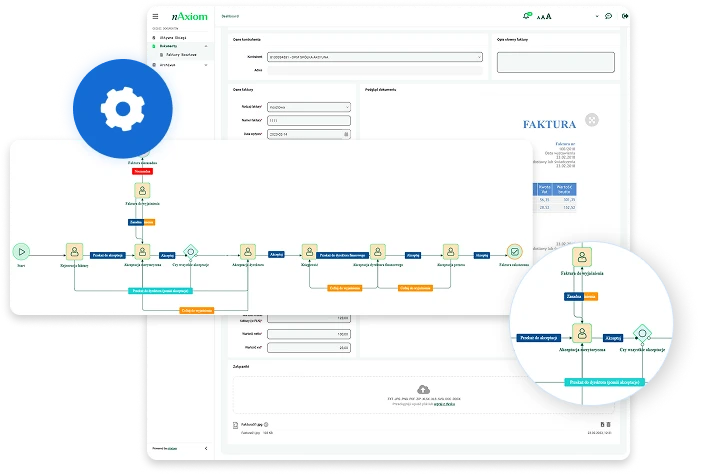Viewport: 702px width, 474px height.
Task: Collapse the sidebar with the bottom chevron
Action: tap(205, 448)
